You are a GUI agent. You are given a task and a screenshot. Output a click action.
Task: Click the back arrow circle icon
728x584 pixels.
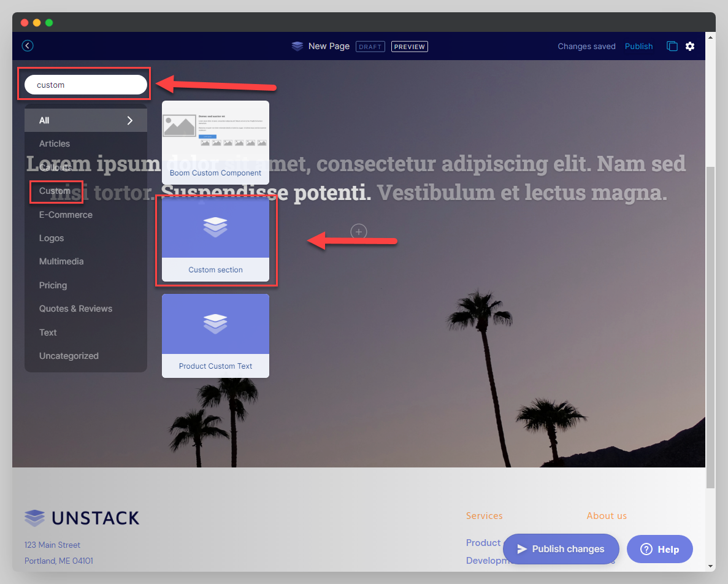(28, 45)
